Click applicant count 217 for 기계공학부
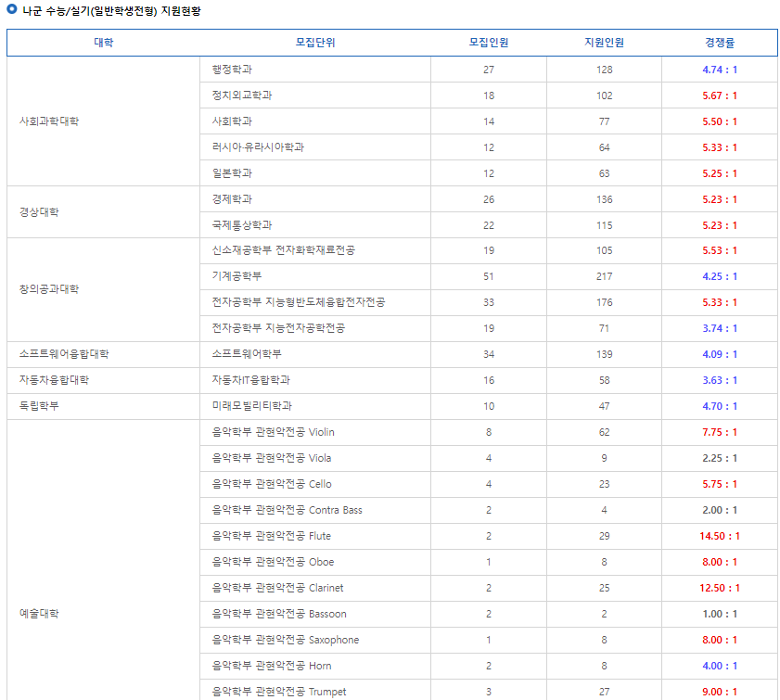The image size is (780, 700). coord(604,276)
